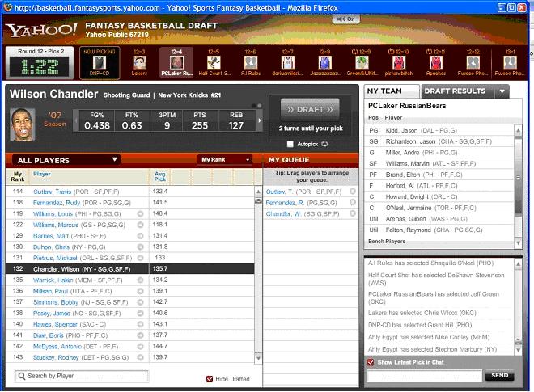Sort by the Player column header
This screenshot has height=392, width=534.
click(x=42, y=174)
